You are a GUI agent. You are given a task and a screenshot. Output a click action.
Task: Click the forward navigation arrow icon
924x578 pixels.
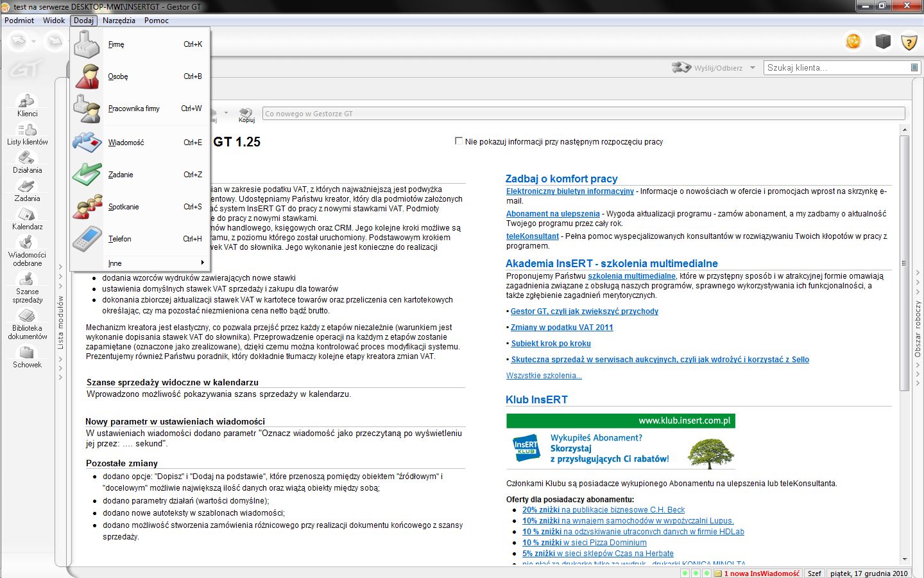coord(55,42)
